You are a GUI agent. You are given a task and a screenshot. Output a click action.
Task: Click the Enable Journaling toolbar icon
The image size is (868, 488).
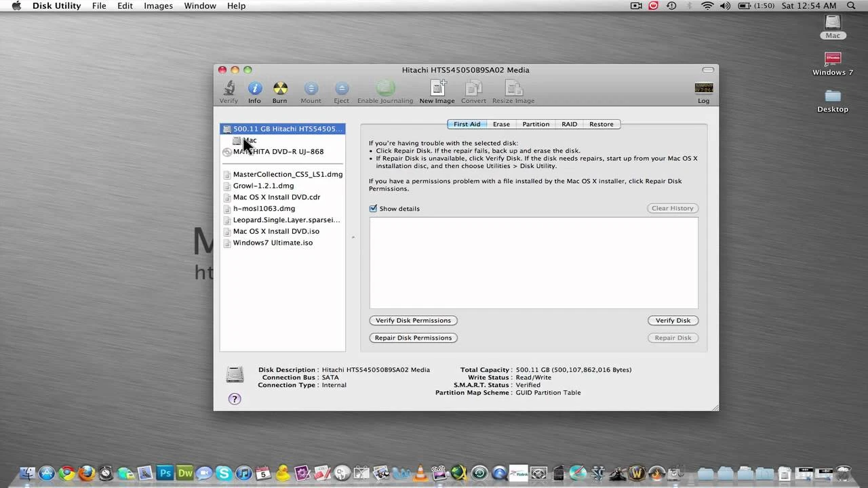[x=385, y=88]
